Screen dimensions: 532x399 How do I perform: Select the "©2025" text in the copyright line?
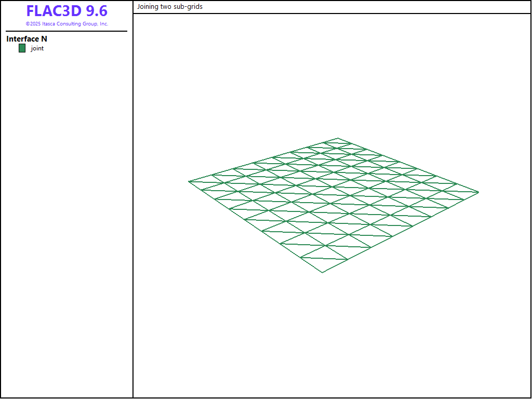pyautogui.click(x=33, y=24)
